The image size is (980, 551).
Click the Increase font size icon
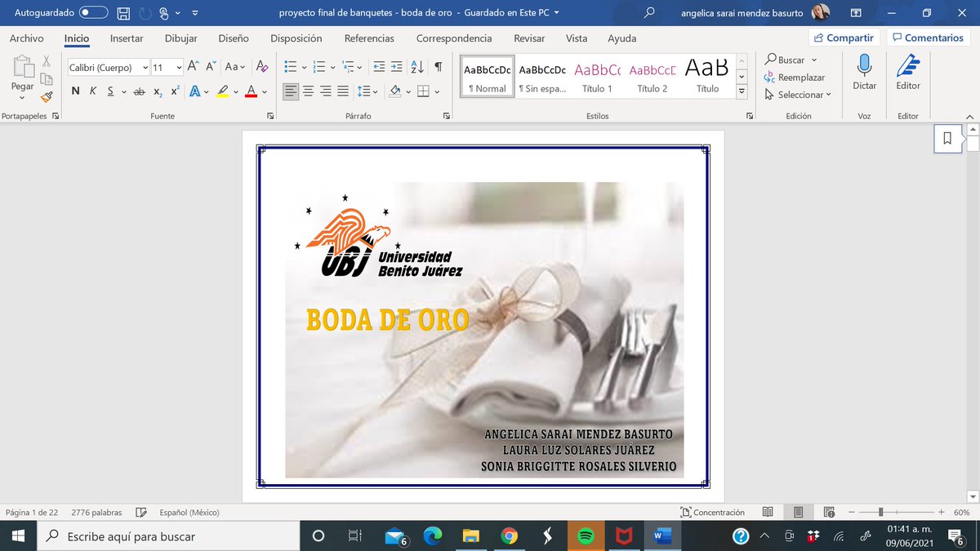coord(193,67)
